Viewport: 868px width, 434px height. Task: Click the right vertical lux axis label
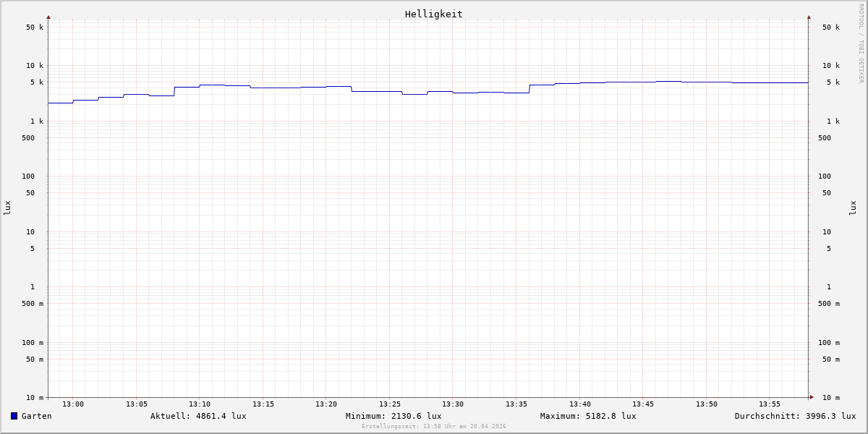[x=854, y=208]
